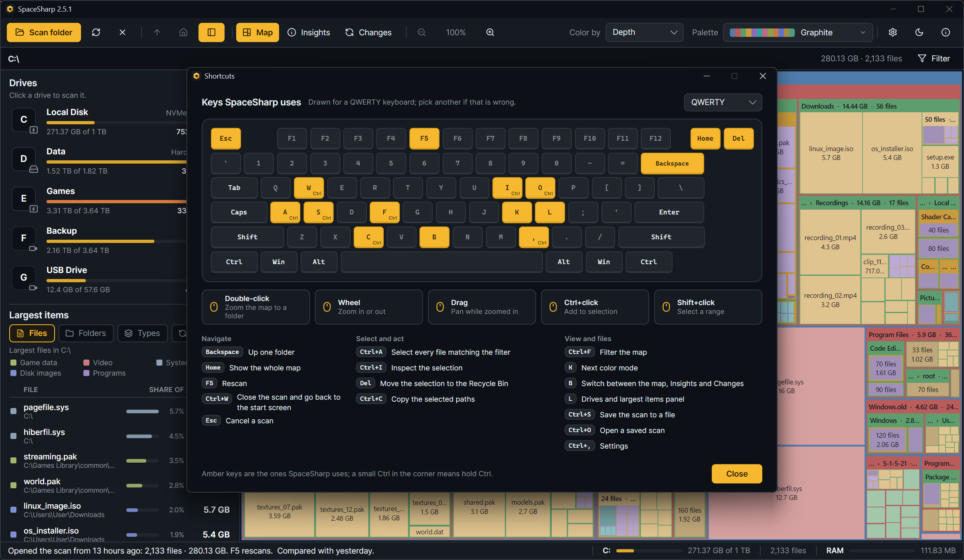Click the 100% zoom level label
964x560 pixels.
pyautogui.click(x=456, y=32)
